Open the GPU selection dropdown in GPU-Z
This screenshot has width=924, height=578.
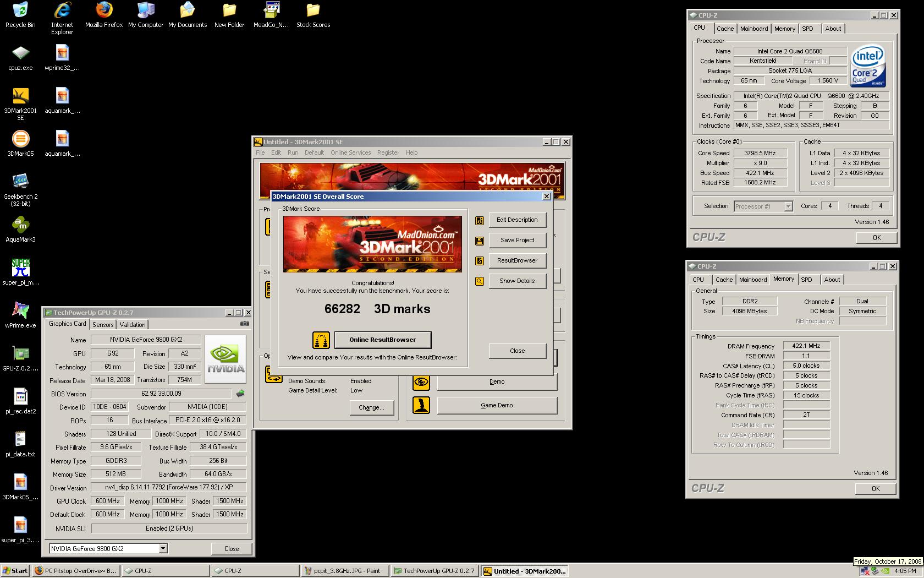pos(163,548)
